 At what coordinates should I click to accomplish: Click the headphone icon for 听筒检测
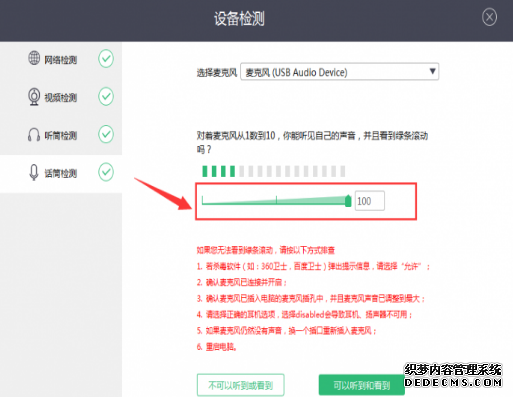34,134
